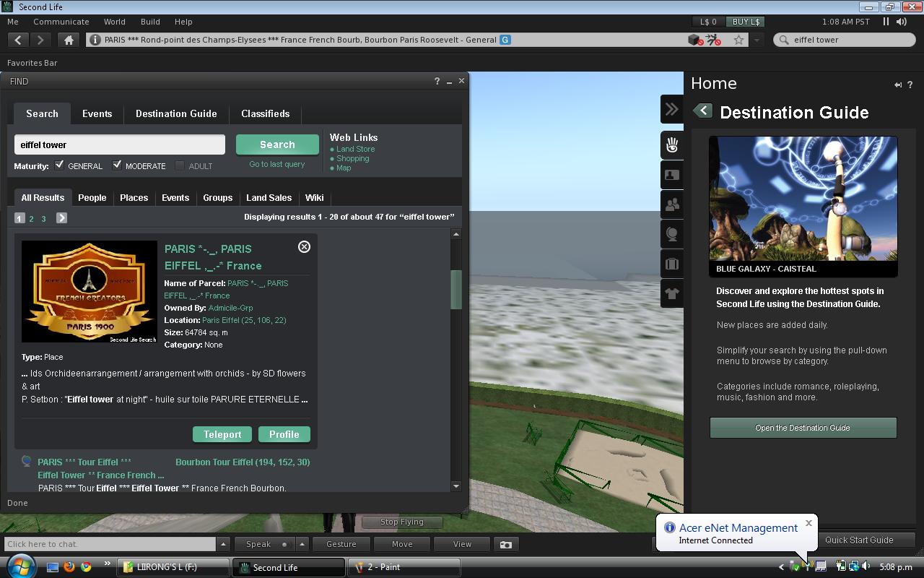Viewport: 924px width, 578px height.
Task: Click the navigation forward arrow
Action: [41, 40]
